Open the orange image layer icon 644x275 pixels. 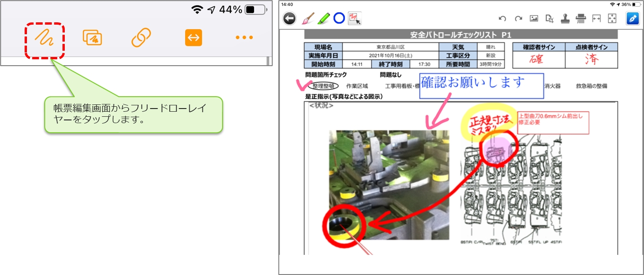click(x=92, y=38)
